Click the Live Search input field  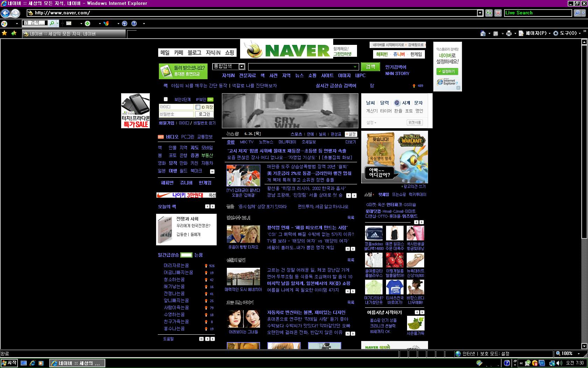click(538, 13)
